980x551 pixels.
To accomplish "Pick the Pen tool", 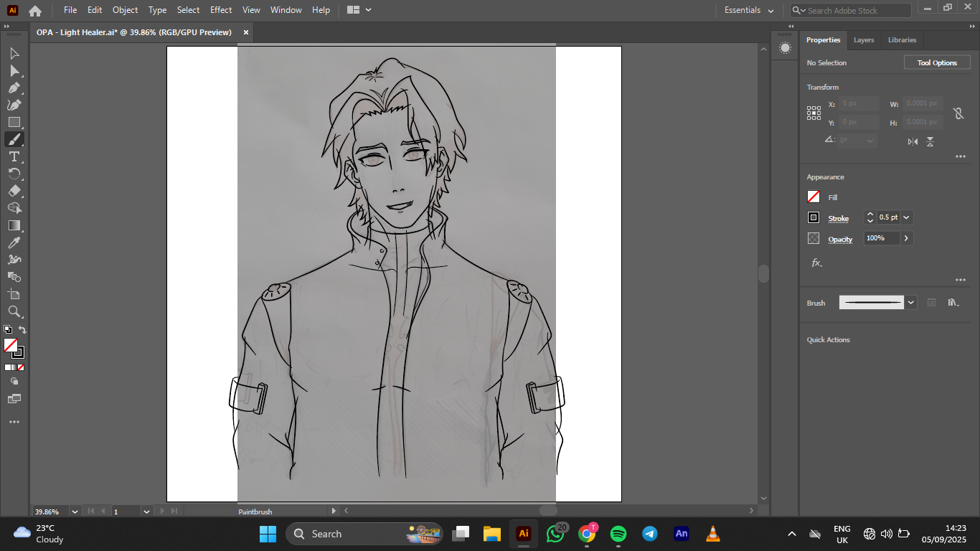I will [x=14, y=88].
